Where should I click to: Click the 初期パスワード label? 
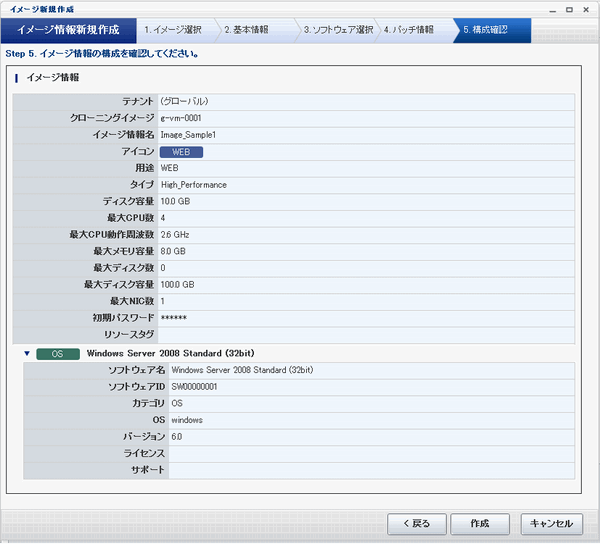(123, 318)
